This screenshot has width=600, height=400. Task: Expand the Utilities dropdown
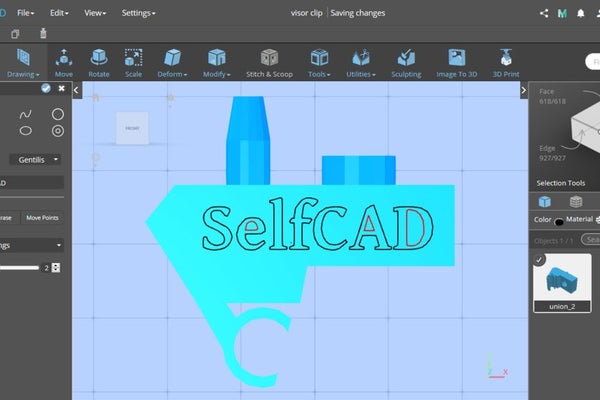click(x=358, y=64)
